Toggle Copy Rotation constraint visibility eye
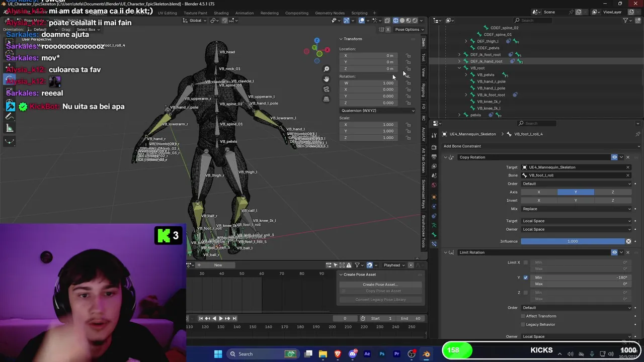644x362 pixels. [x=614, y=157]
